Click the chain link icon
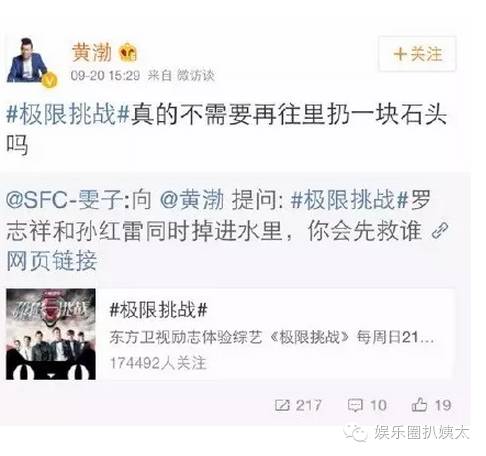Image resolution: width=486 pixels, height=456 pixels. coord(440,231)
